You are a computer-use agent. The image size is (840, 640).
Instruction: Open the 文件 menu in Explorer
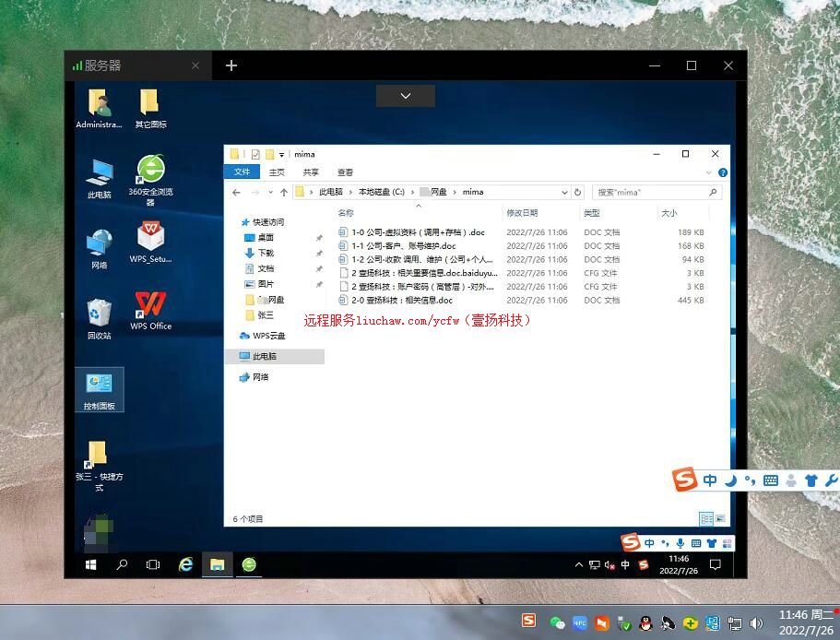pyautogui.click(x=243, y=172)
